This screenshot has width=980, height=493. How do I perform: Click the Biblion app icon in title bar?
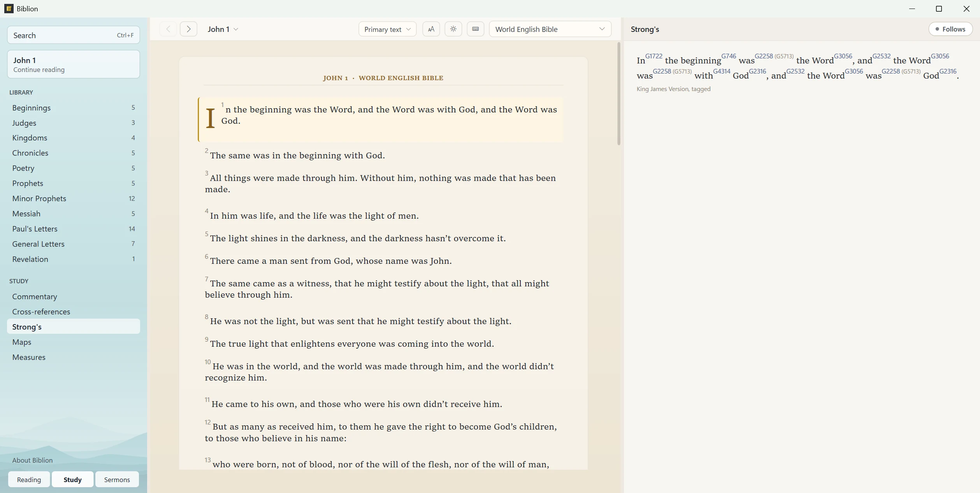9,9
